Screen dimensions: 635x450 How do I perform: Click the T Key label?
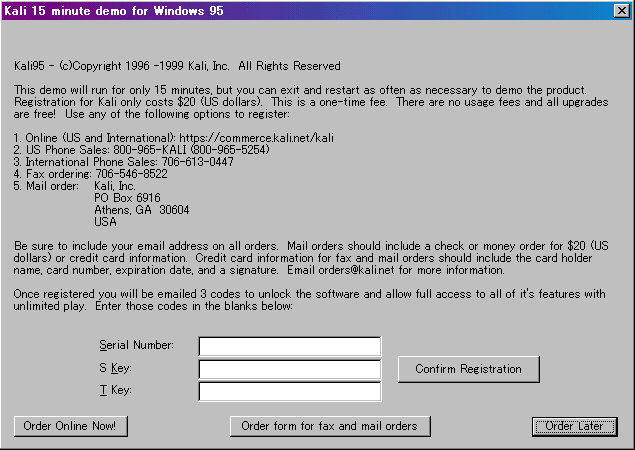115,390
